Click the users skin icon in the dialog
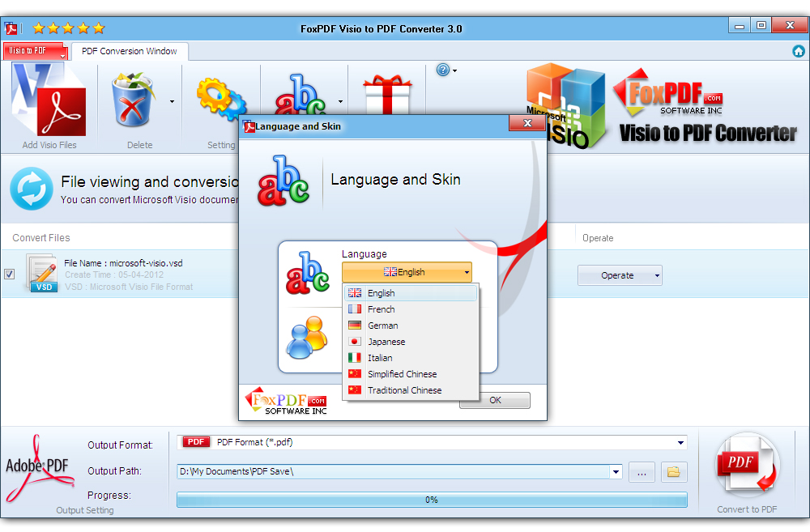The width and height of the screenshot is (810, 532). 307,338
